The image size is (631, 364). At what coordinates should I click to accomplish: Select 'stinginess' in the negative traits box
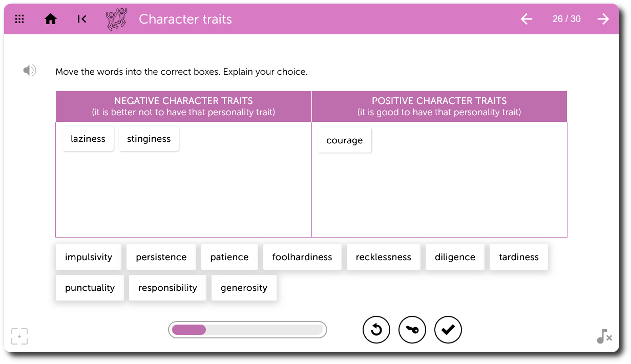tap(149, 139)
